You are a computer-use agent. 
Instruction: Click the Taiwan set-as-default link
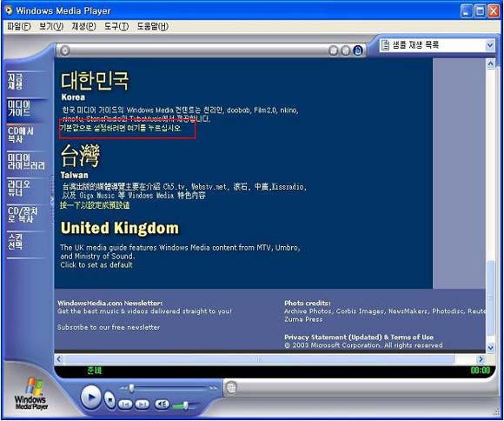(95, 205)
